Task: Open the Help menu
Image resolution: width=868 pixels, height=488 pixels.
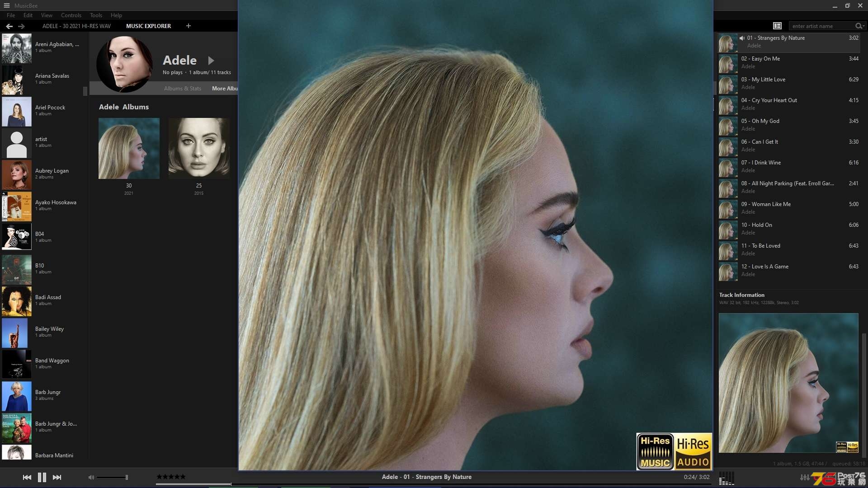Action: [x=116, y=15]
